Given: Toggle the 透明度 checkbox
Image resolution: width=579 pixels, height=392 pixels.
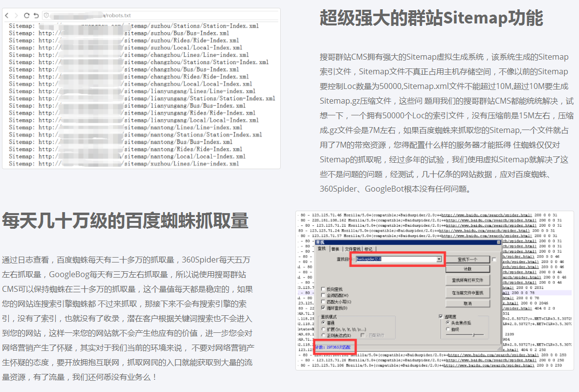Looking at the screenshot, I should [x=441, y=317].
